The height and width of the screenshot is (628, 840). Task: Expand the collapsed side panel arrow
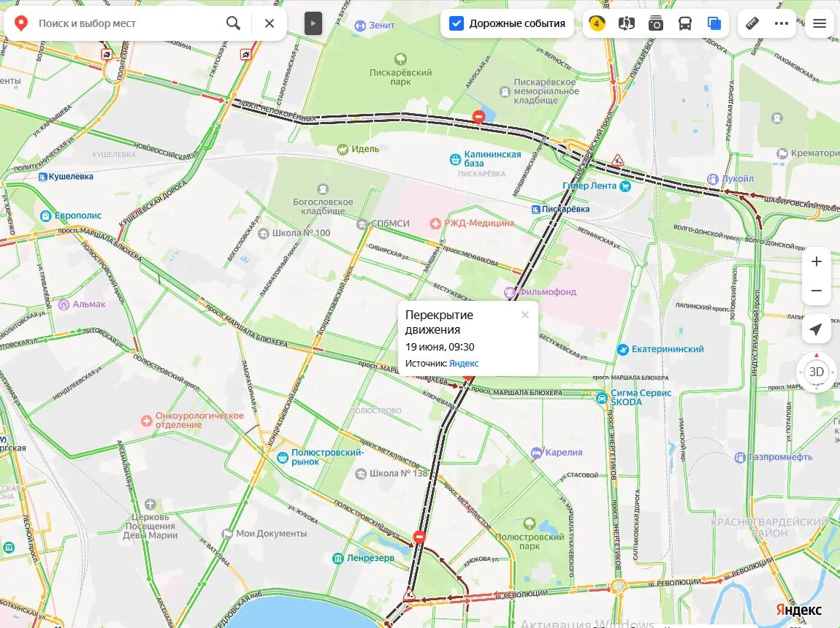point(313,23)
